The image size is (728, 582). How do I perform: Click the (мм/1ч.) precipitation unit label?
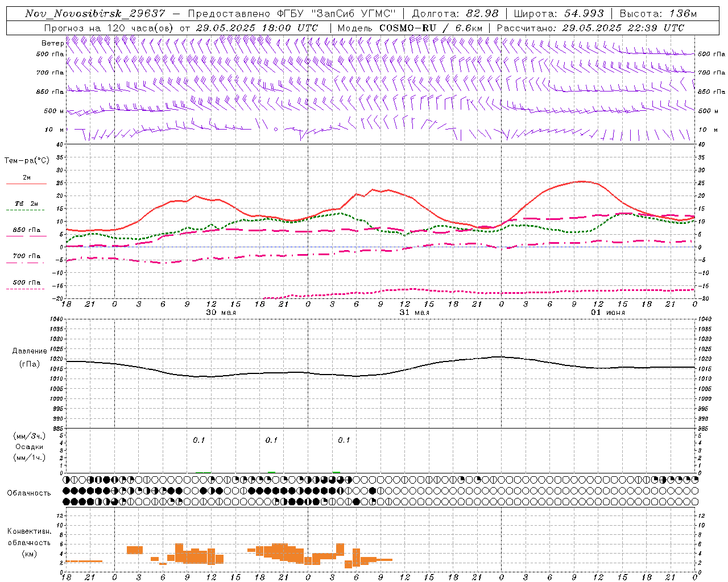click(30, 458)
